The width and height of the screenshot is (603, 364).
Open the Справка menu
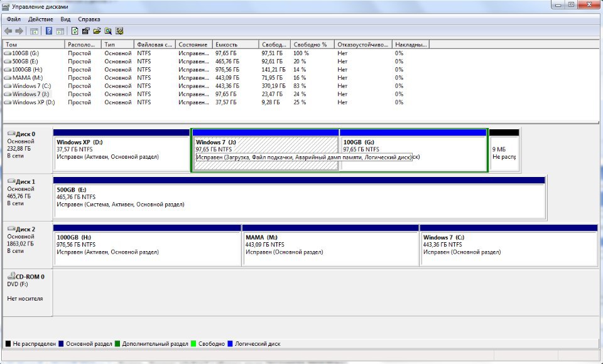pos(89,19)
